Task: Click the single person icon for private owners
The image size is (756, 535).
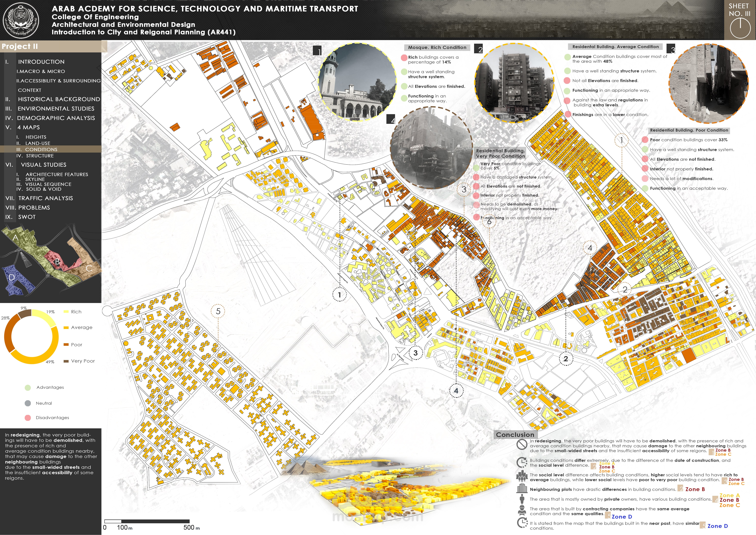Action: tap(522, 499)
